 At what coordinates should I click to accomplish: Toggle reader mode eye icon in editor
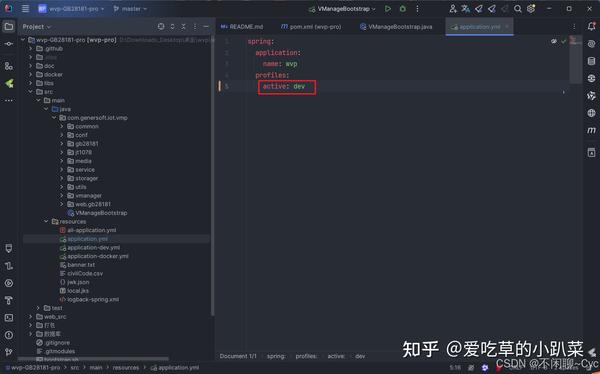[x=554, y=41]
